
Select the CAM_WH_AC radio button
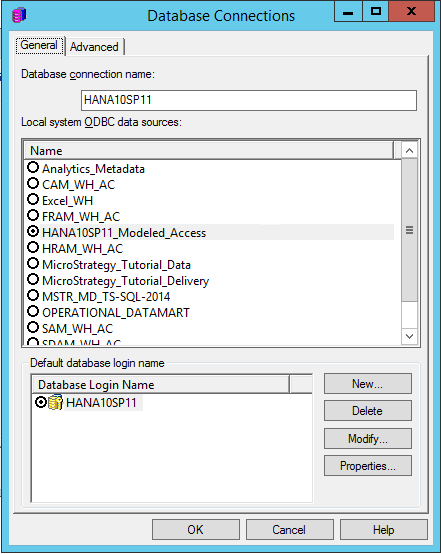point(33,183)
